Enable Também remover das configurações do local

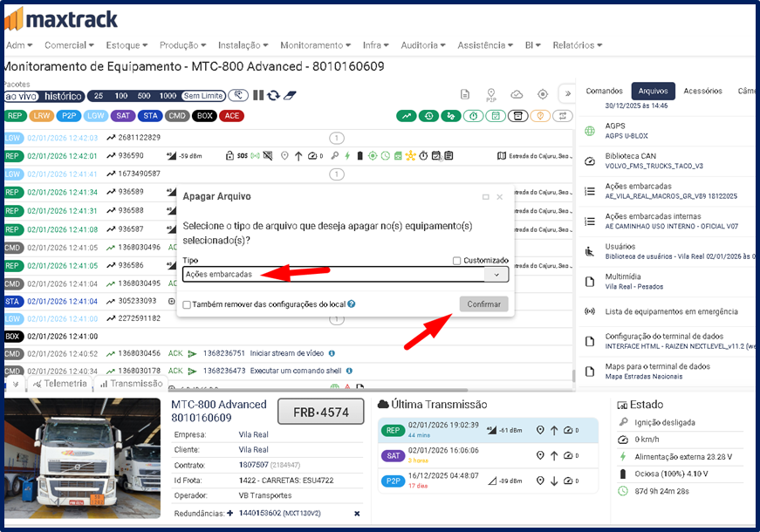[187, 304]
